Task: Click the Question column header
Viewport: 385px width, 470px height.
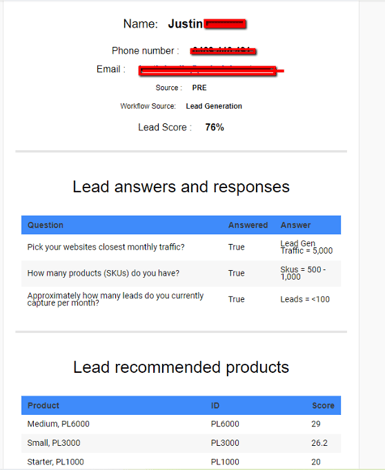Action: click(45, 225)
